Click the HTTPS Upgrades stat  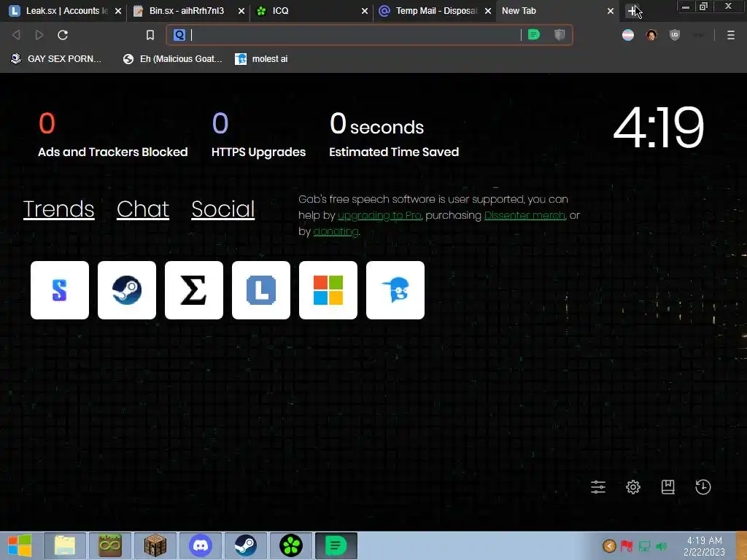[x=259, y=135]
